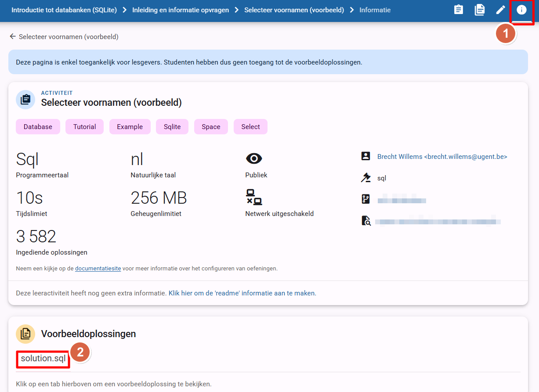Open the submissions document icon in header

[480, 10]
